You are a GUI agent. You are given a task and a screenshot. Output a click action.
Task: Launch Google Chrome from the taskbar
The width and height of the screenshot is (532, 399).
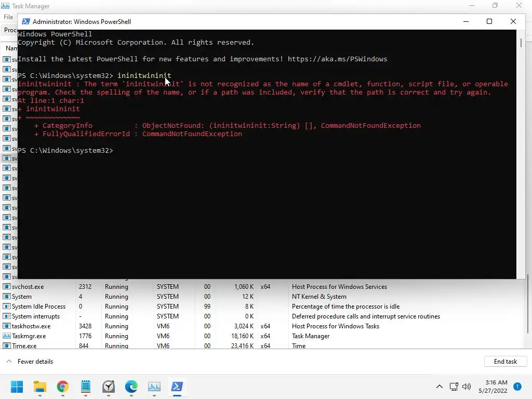click(63, 387)
